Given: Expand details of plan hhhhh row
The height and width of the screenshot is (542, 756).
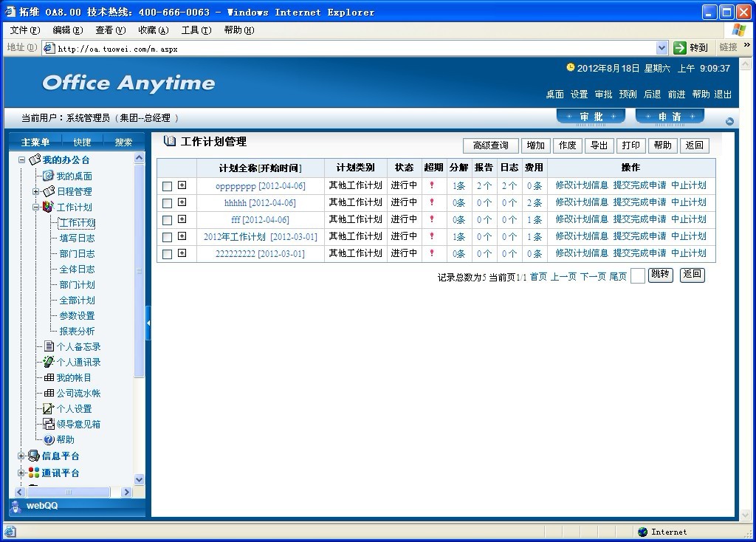Looking at the screenshot, I should pos(182,202).
